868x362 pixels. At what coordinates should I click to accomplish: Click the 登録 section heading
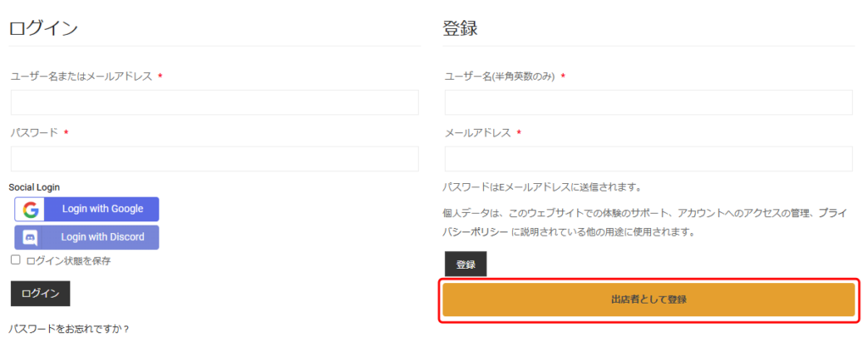click(460, 28)
